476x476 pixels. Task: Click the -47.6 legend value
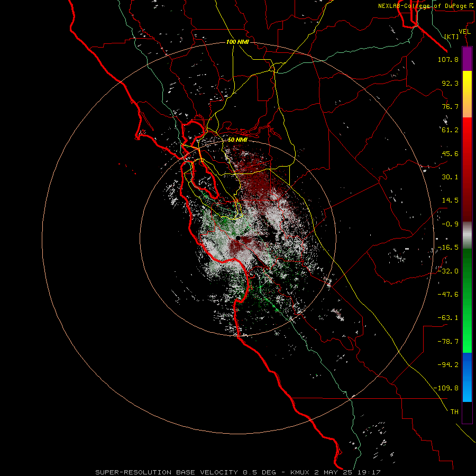[x=448, y=295]
